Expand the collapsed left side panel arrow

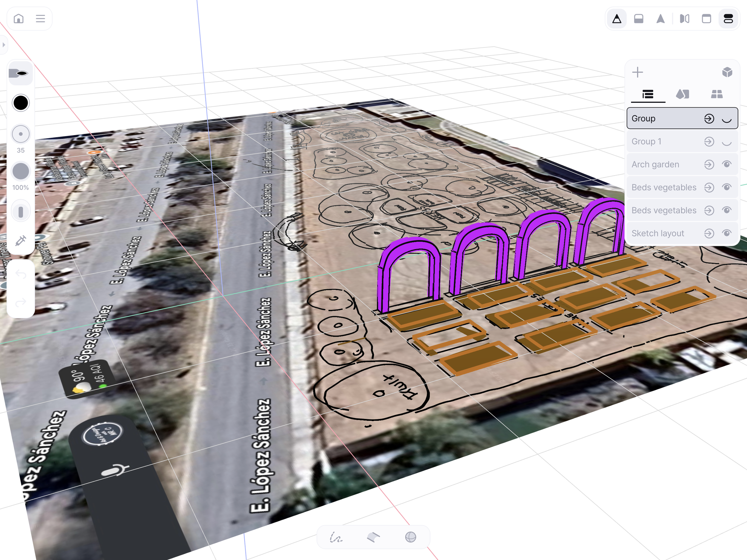tap(4, 45)
